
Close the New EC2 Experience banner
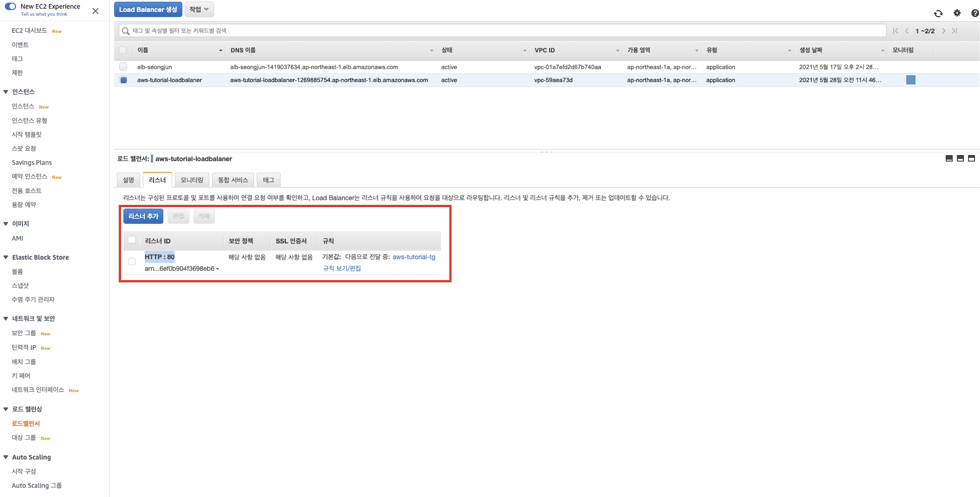[96, 11]
